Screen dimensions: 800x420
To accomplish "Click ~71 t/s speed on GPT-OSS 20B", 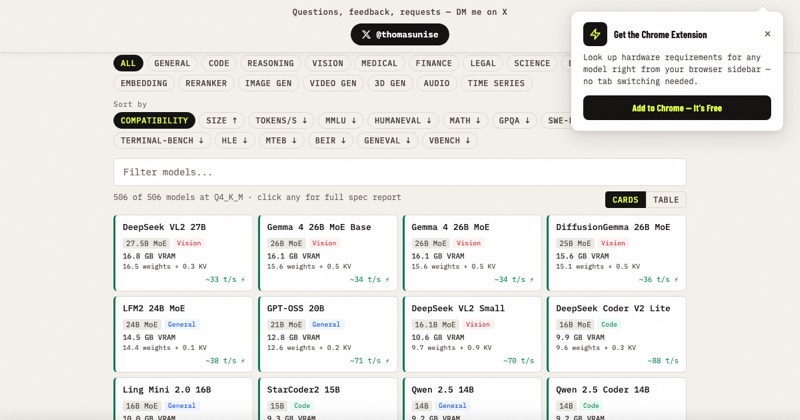I will pyautogui.click(x=369, y=361).
